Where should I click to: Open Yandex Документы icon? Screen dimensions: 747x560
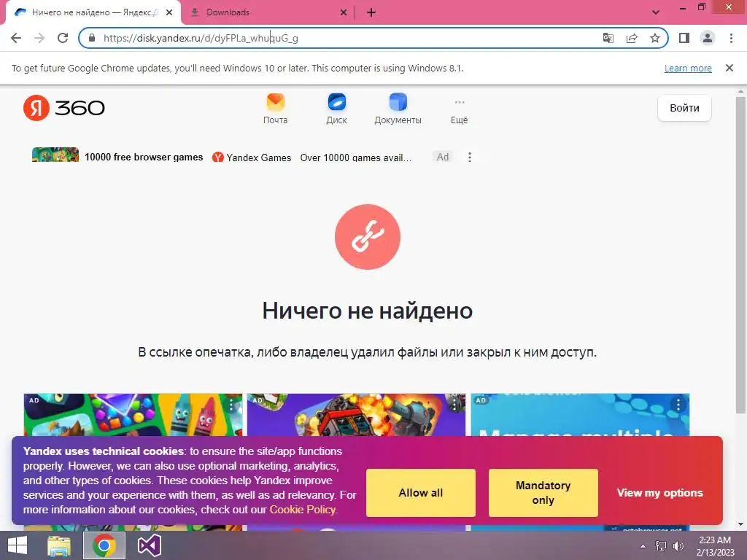[x=398, y=109]
